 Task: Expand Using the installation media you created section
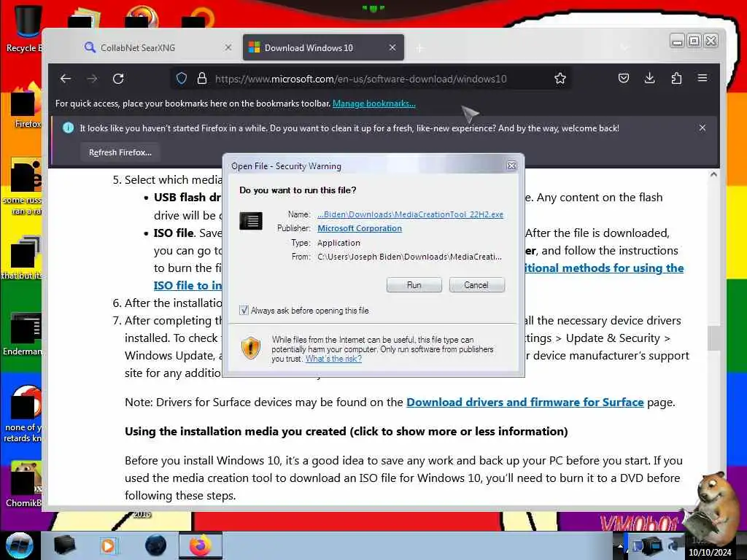click(x=347, y=432)
